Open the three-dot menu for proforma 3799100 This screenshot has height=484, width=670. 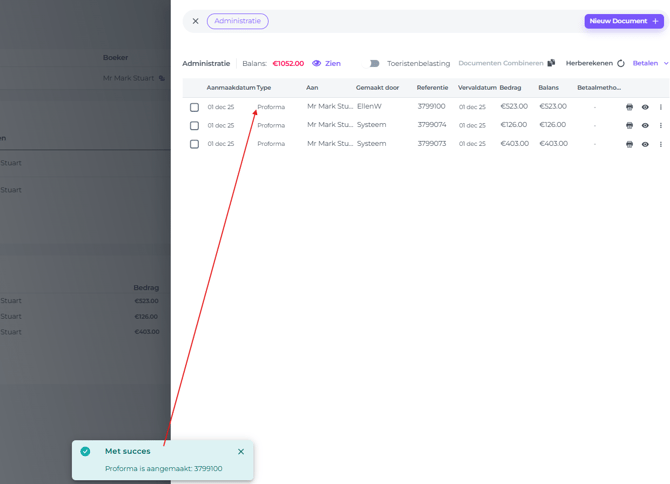click(661, 107)
